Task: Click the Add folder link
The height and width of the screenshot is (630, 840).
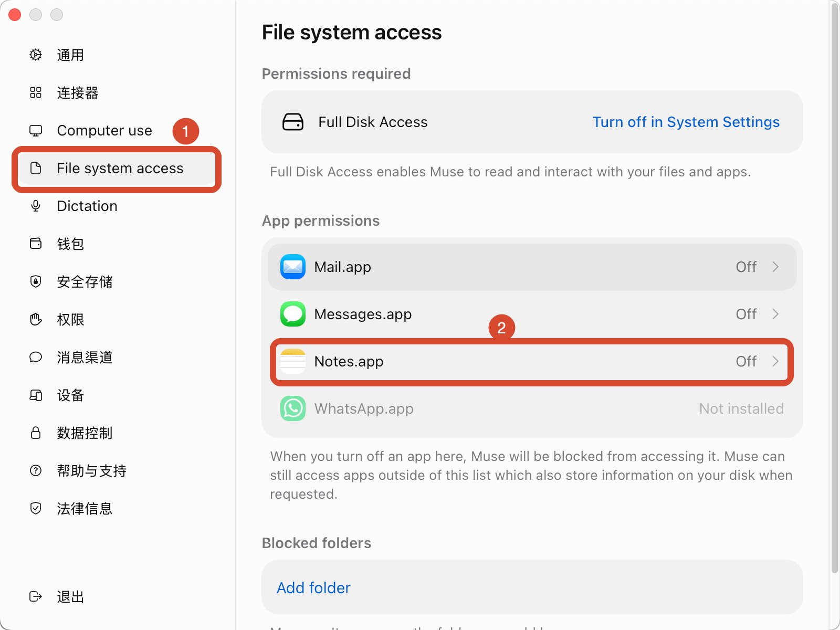Action: coord(313,587)
